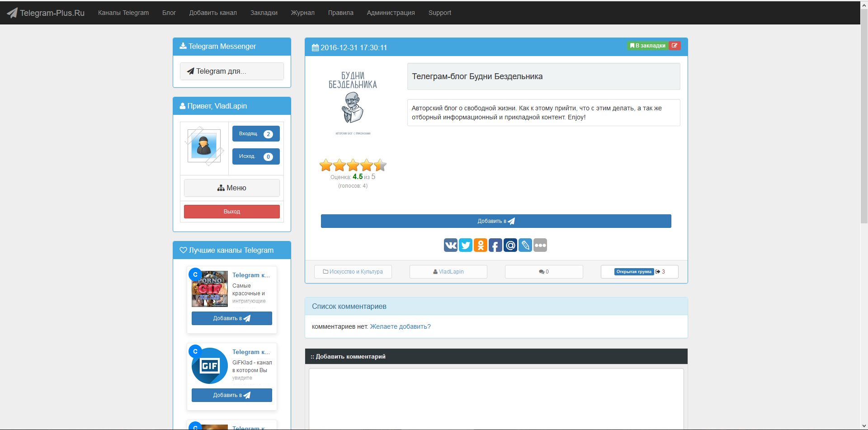Click the 'Telegram для...' download button
The width and height of the screenshot is (868, 430).
pyautogui.click(x=232, y=71)
